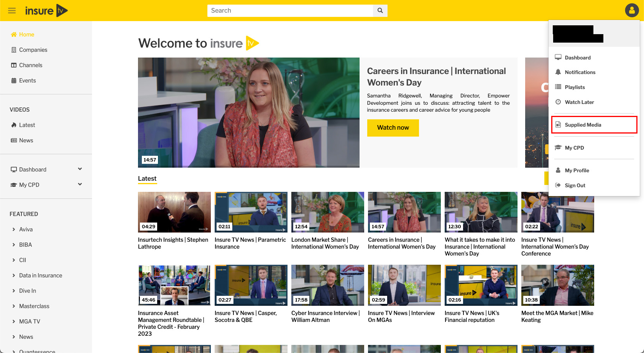Screen dimensions: 644x353
Task: Click the News newspaper icon under Videos
Action: (x=14, y=140)
